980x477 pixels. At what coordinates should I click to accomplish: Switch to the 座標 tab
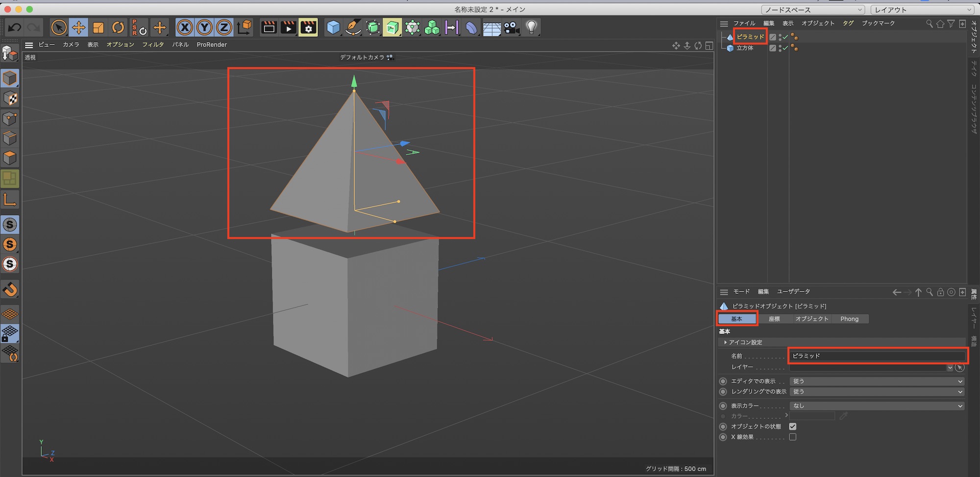(774, 319)
